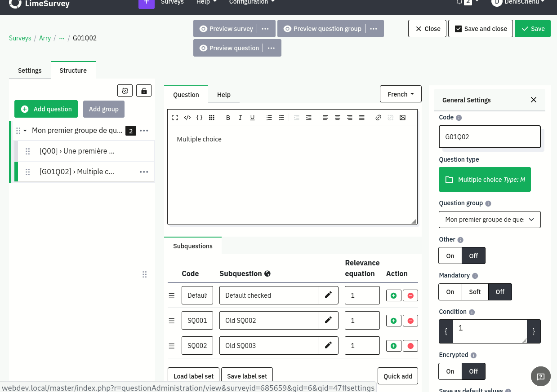The width and height of the screenshot is (557, 392).
Task: Switch to the Settings tab
Action: click(x=30, y=70)
